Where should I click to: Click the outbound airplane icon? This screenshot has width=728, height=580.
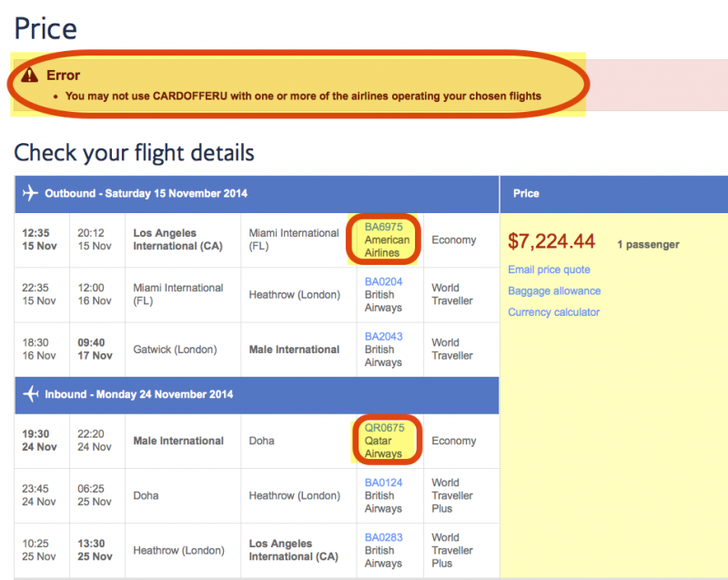pos(29,194)
